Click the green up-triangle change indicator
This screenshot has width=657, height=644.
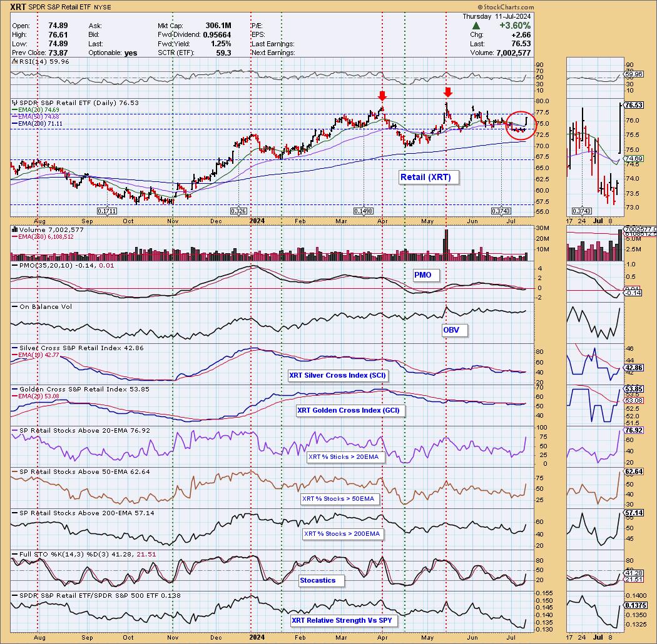tap(476, 26)
